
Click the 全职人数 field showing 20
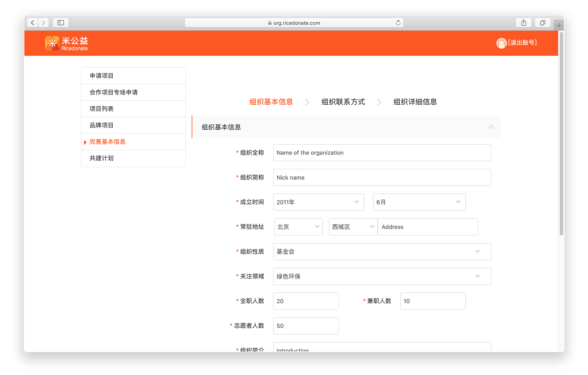pos(306,301)
